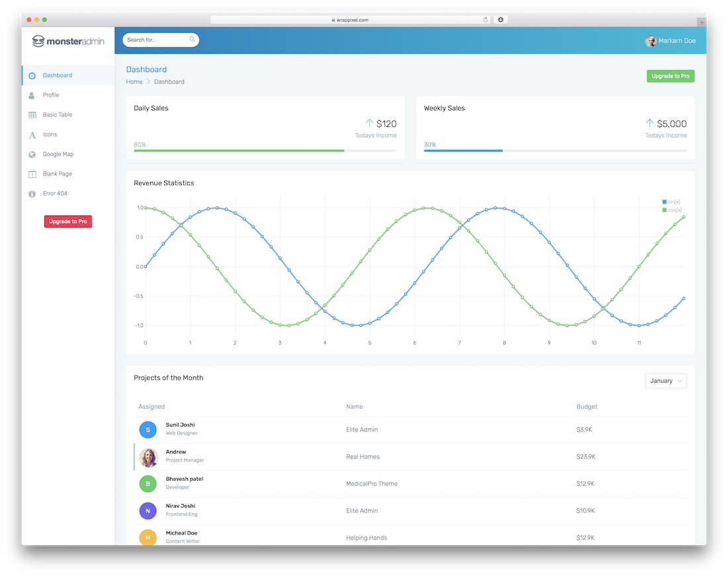Click the browser reload icon
This screenshot has height=576, width=728.
coord(486,19)
